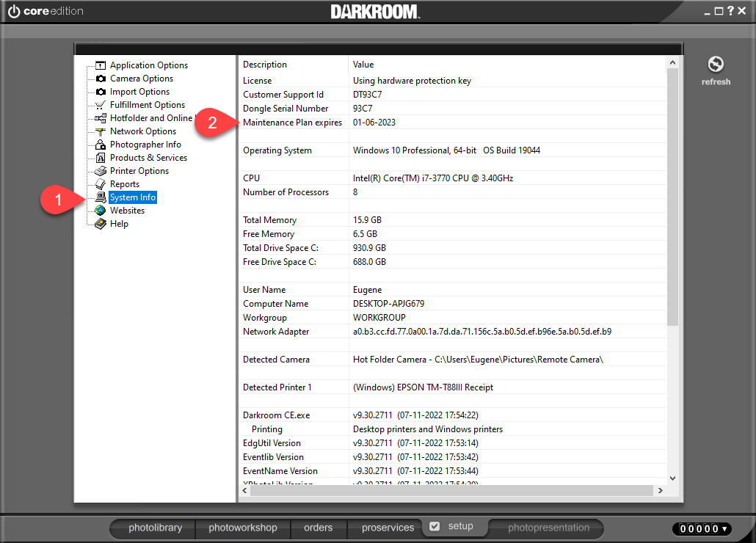Screen dimensions: 756x543
Task: Click the Fulfillment Options cart icon
Action: click(101, 105)
